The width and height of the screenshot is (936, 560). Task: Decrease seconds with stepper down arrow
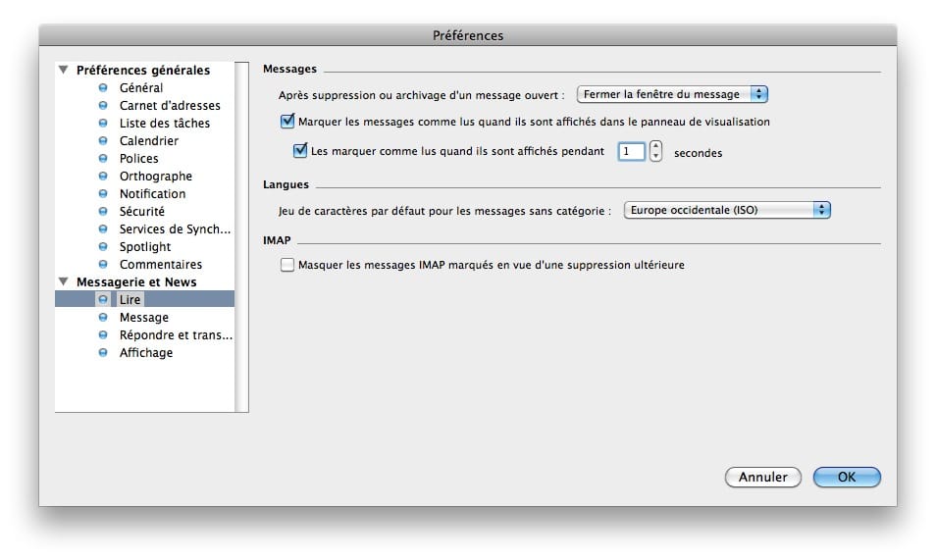point(655,156)
